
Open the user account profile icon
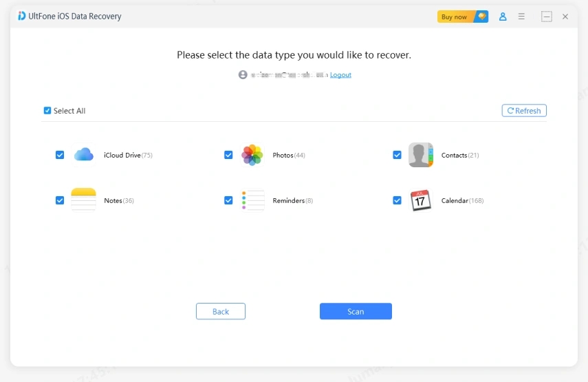[503, 17]
